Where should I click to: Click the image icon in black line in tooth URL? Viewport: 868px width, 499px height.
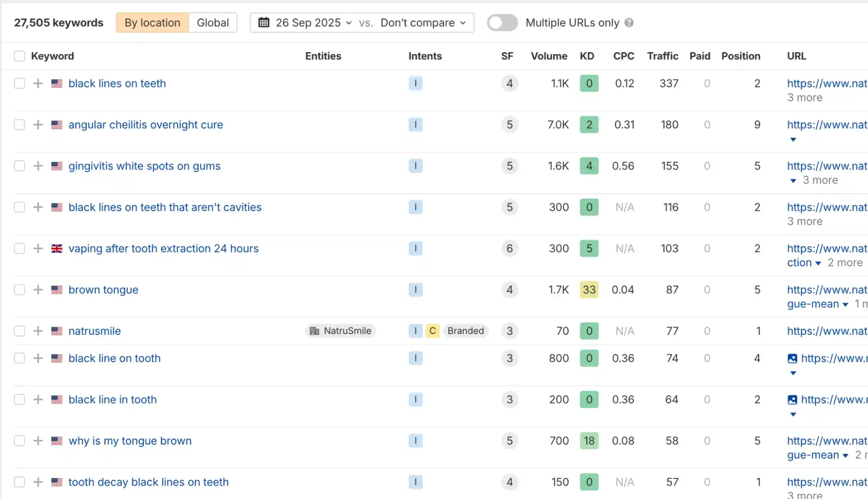[x=792, y=400]
